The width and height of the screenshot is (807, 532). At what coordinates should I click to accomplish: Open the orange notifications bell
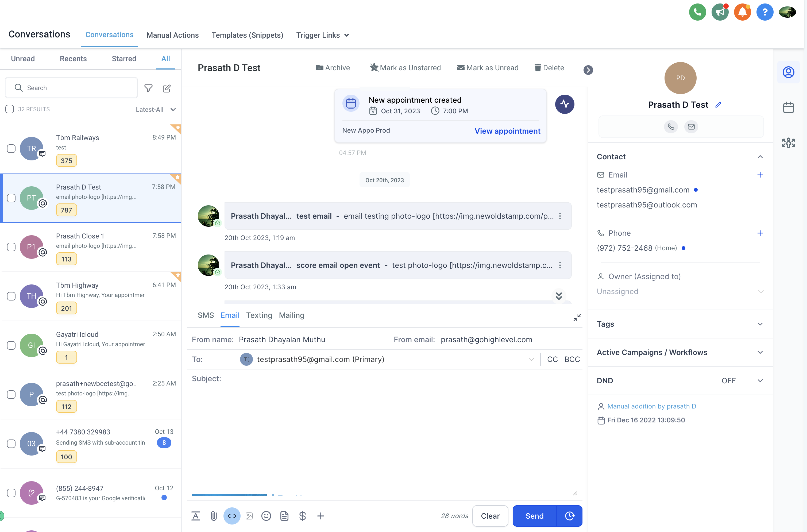tap(742, 12)
